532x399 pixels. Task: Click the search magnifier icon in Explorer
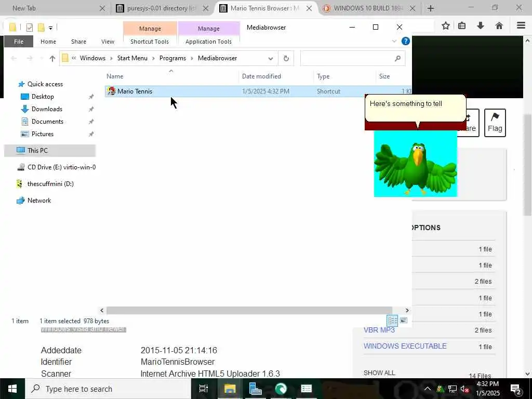(x=397, y=58)
